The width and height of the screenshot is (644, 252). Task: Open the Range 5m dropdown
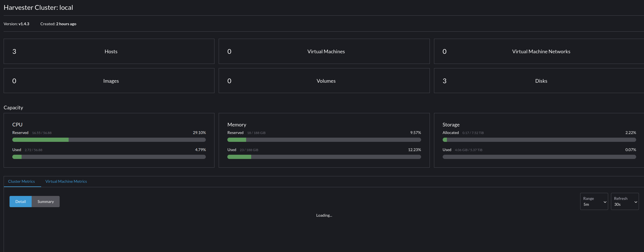click(594, 201)
